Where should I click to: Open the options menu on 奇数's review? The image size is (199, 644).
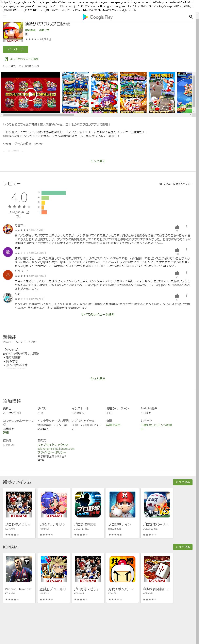187,250
